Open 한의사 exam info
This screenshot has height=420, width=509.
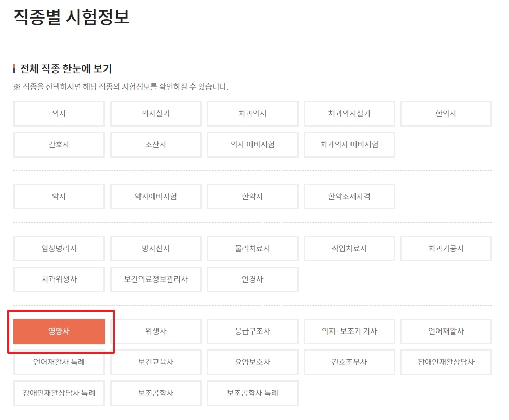click(x=446, y=114)
